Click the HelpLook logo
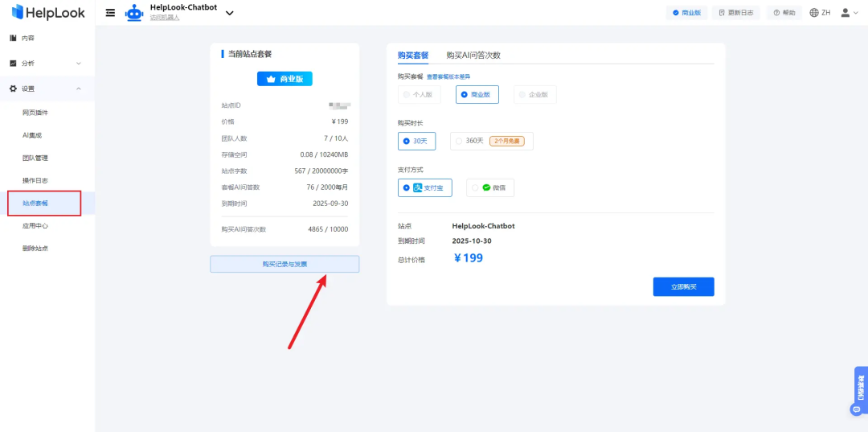 click(48, 12)
